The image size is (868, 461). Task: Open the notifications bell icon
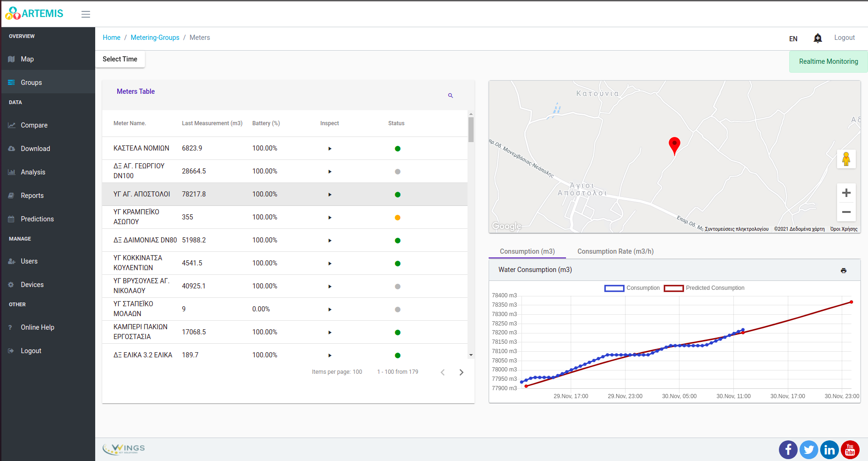pyautogui.click(x=817, y=38)
